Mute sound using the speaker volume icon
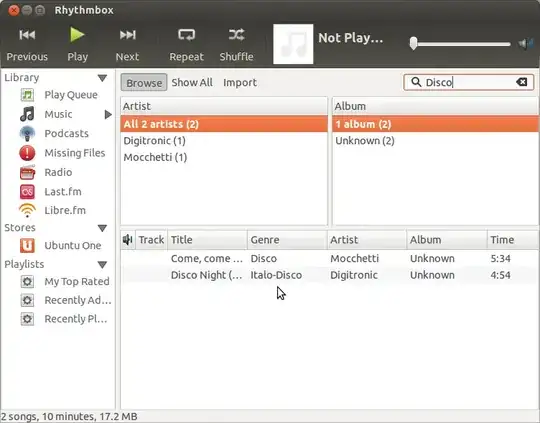540x423 pixels. click(525, 44)
